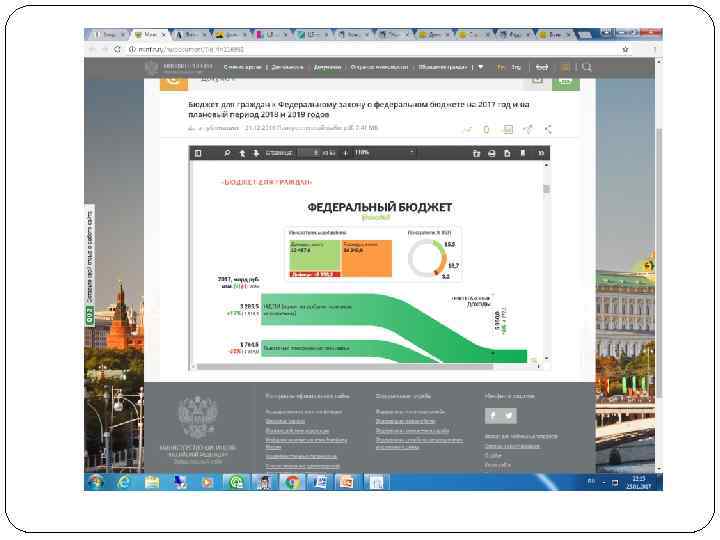Click the Ministry emblem logo in header
Image resolution: width=720 pixels, height=540 pixels.
pyautogui.click(x=151, y=68)
